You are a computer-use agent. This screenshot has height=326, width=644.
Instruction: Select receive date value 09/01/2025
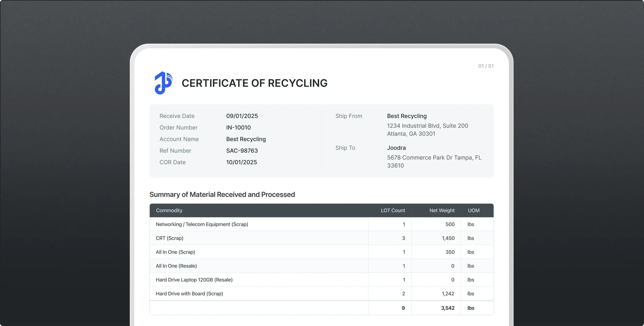(242, 116)
